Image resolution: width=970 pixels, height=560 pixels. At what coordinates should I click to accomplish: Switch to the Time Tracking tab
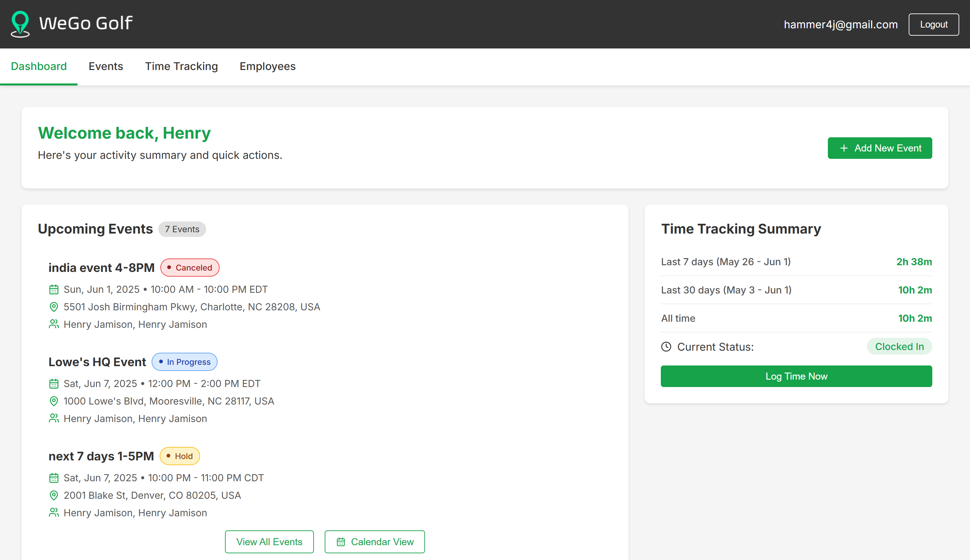(181, 67)
